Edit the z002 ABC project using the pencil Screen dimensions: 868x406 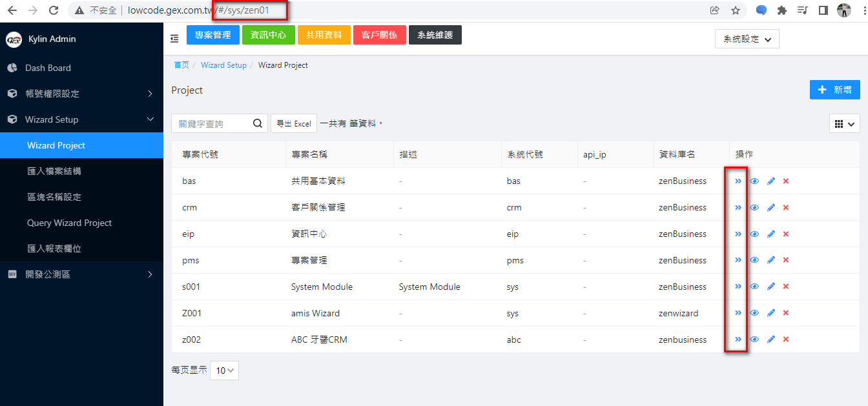pos(770,340)
